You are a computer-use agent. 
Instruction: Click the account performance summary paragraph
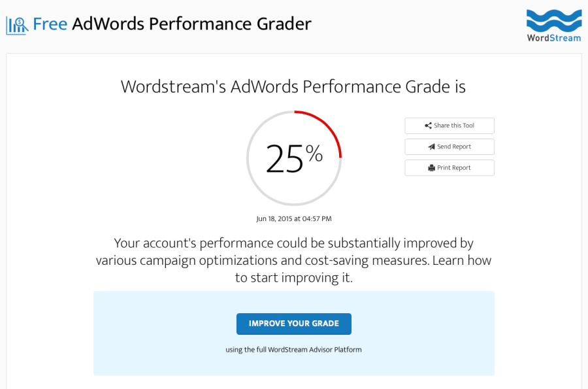tap(293, 260)
